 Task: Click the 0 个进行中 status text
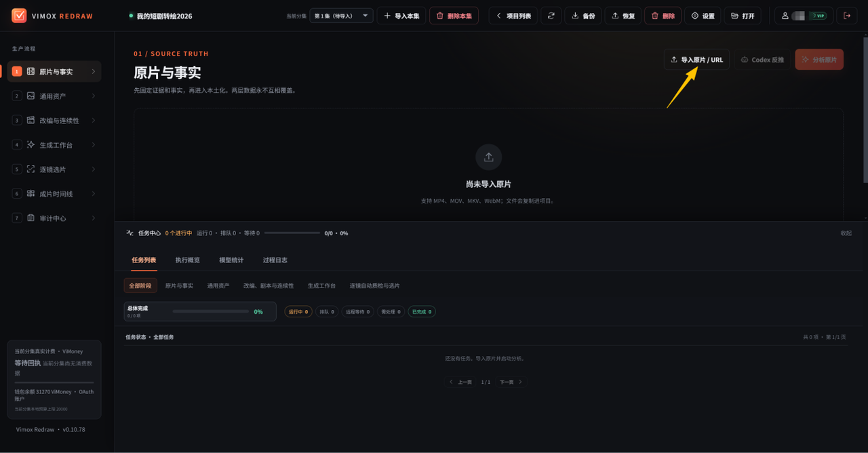point(178,233)
